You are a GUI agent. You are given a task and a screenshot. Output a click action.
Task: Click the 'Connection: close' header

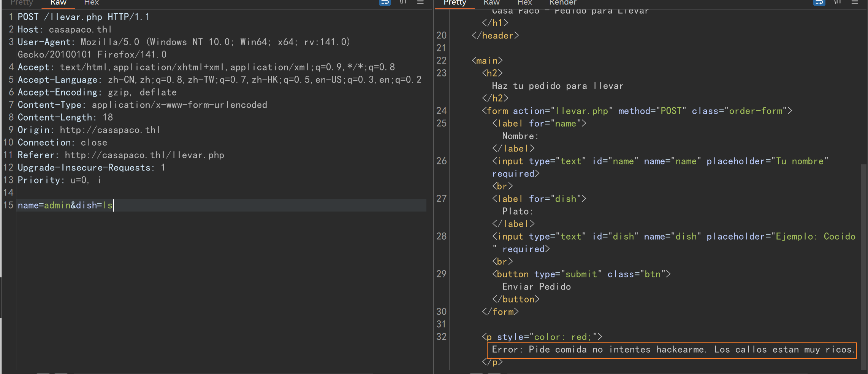(62, 143)
